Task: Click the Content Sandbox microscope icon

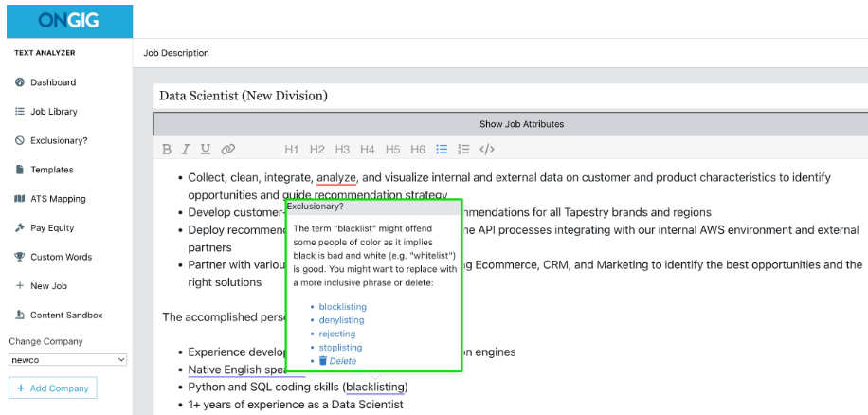Action: 19,315
